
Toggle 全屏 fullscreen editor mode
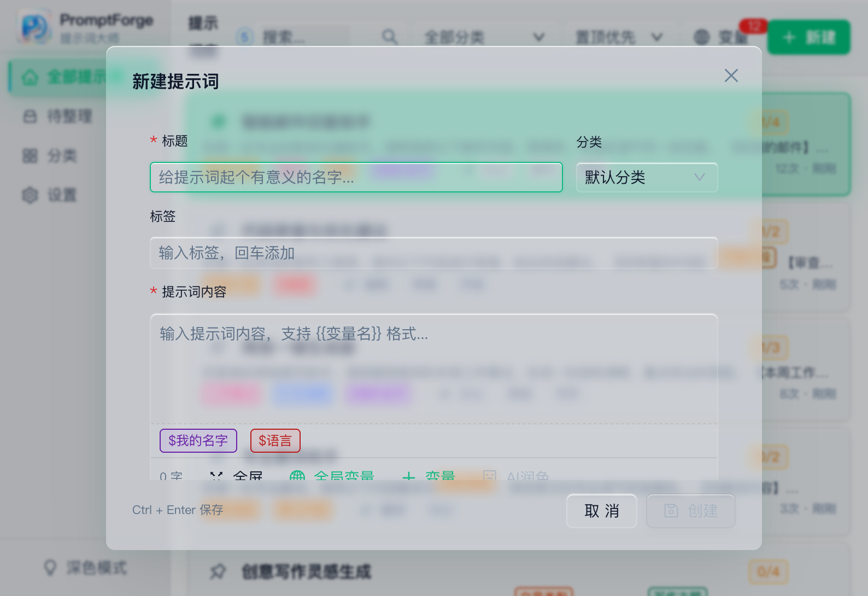[x=237, y=476]
